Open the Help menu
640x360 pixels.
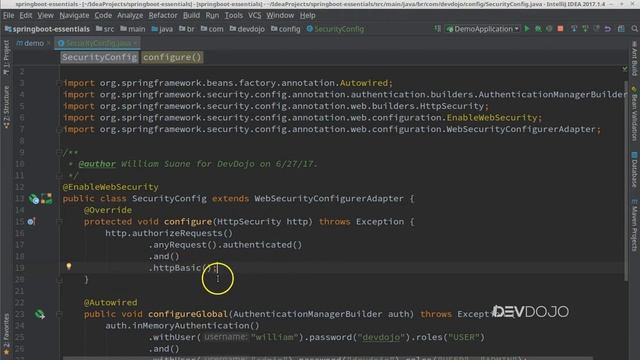coord(307,16)
